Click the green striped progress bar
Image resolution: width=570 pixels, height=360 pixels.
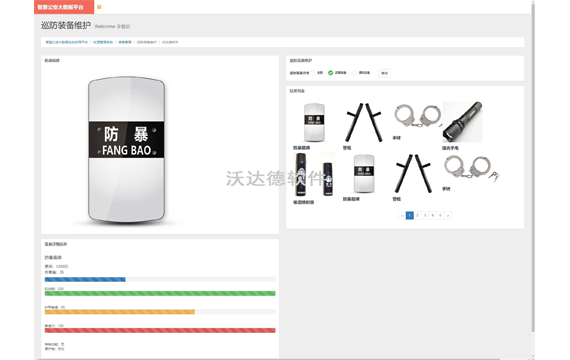click(160, 293)
